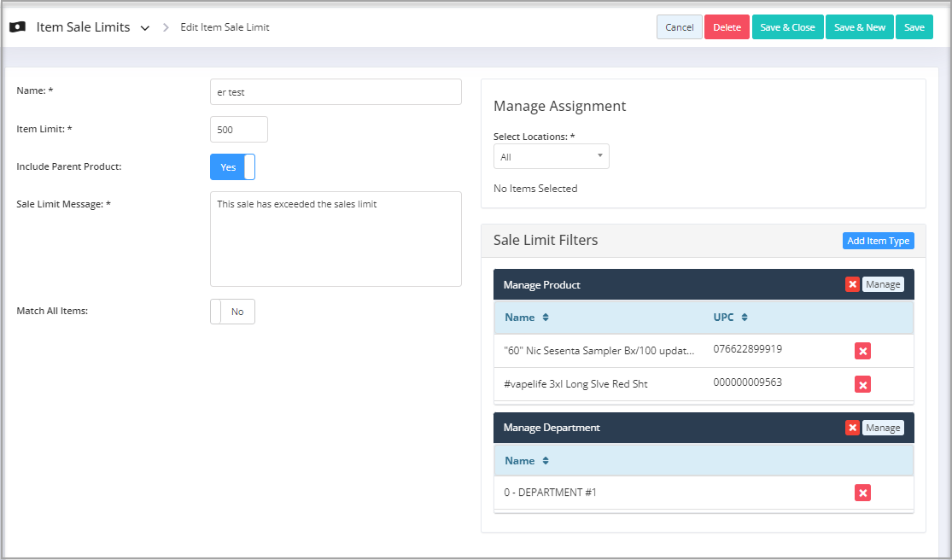Expand the Item Sale Limits dropdown chevron
The height and width of the screenshot is (560, 952).
point(144,28)
